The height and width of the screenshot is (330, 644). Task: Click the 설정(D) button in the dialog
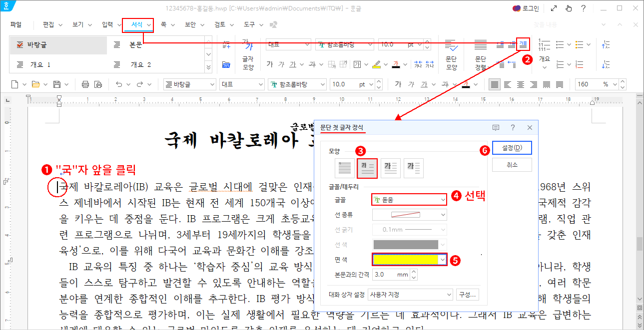click(512, 148)
